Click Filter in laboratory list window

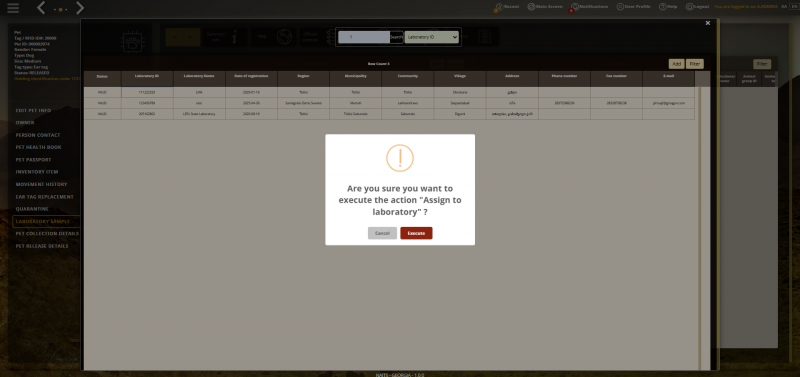695,64
